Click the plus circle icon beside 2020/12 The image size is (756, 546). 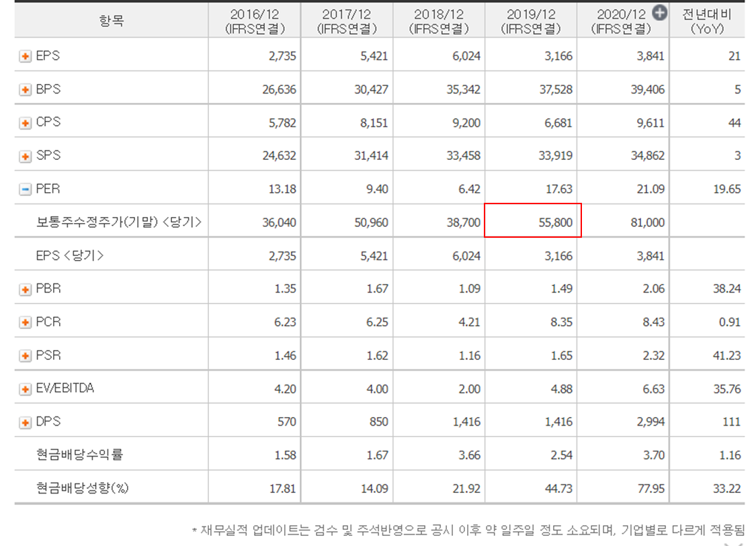coord(660,13)
